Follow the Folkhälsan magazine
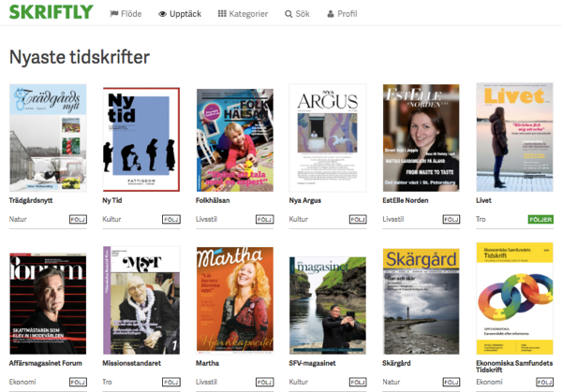Viewport: 562px width, 392px height. click(263, 219)
